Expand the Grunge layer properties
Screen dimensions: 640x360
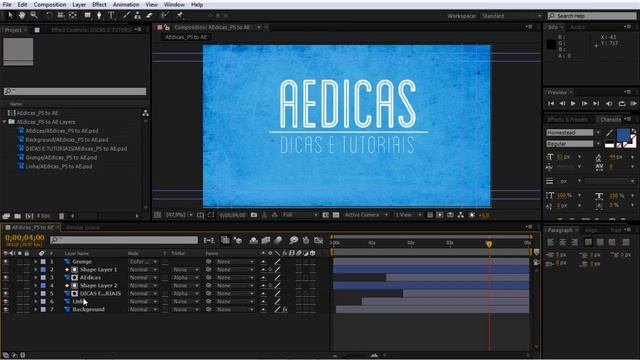click(x=36, y=262)
